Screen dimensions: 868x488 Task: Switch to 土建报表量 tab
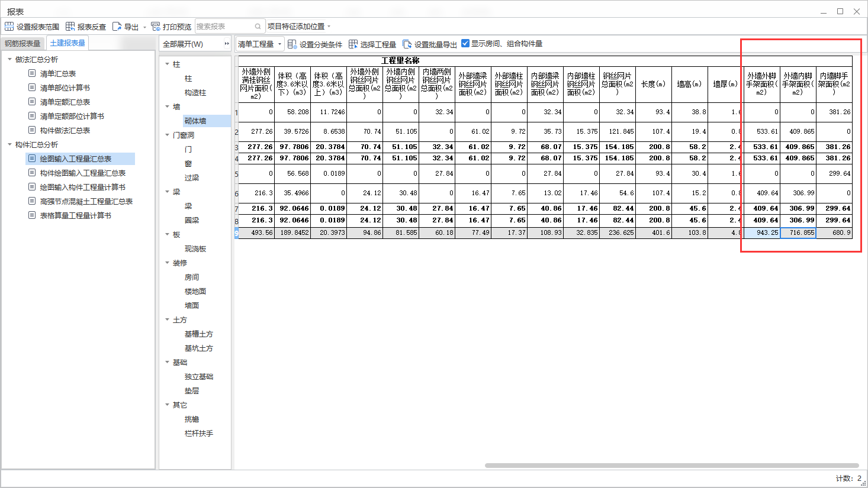coord(67,43)
